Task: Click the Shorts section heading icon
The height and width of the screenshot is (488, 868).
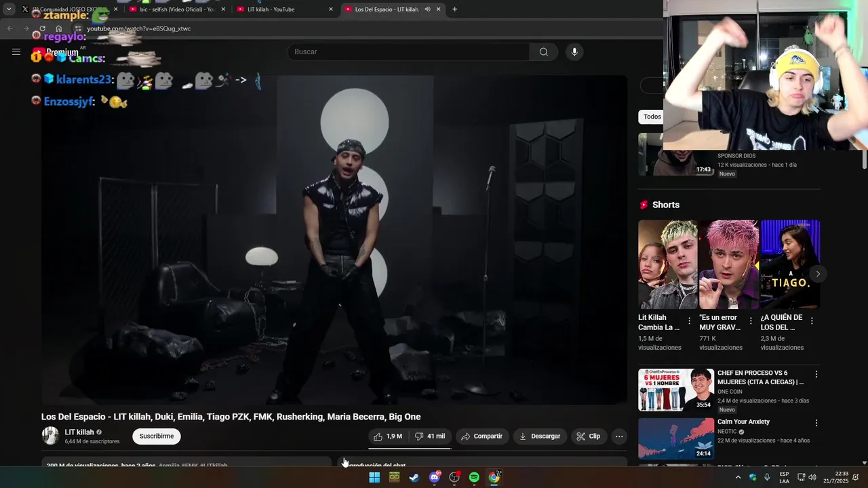Action: tap(644, 205)
